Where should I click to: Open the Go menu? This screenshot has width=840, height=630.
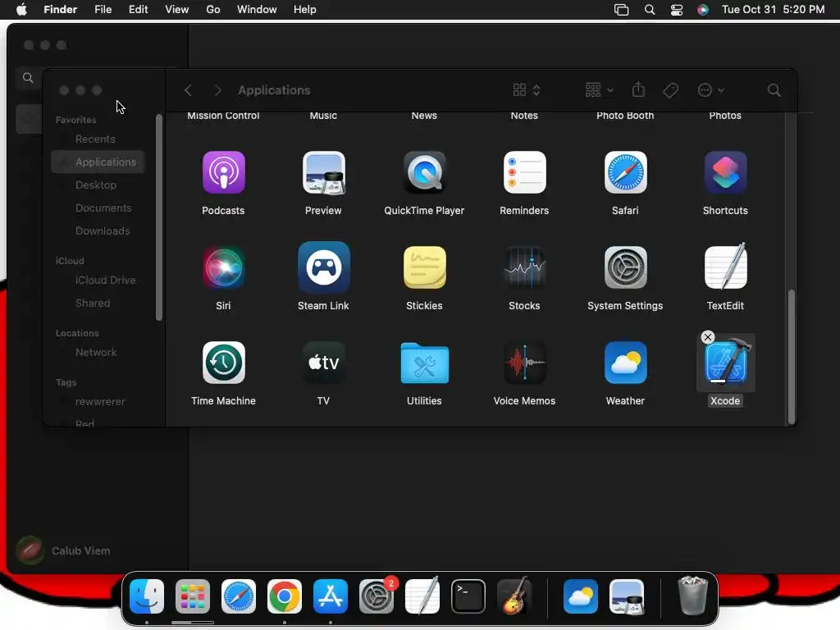click(x=213, y=10)
